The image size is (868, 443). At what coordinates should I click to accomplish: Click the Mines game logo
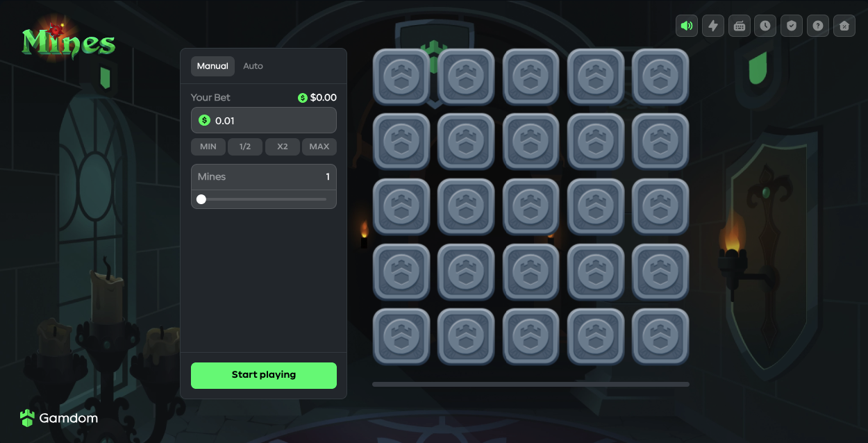68,40
